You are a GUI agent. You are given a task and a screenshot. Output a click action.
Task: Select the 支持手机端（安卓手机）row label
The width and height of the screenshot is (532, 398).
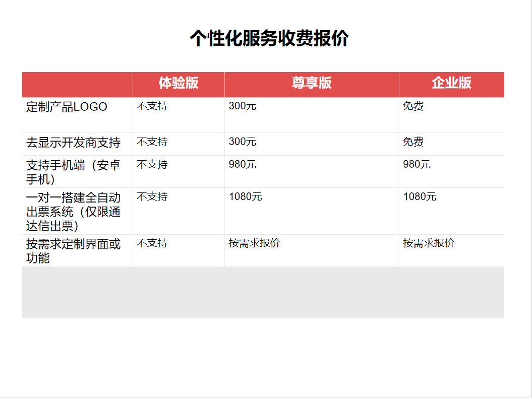(73, 172)
